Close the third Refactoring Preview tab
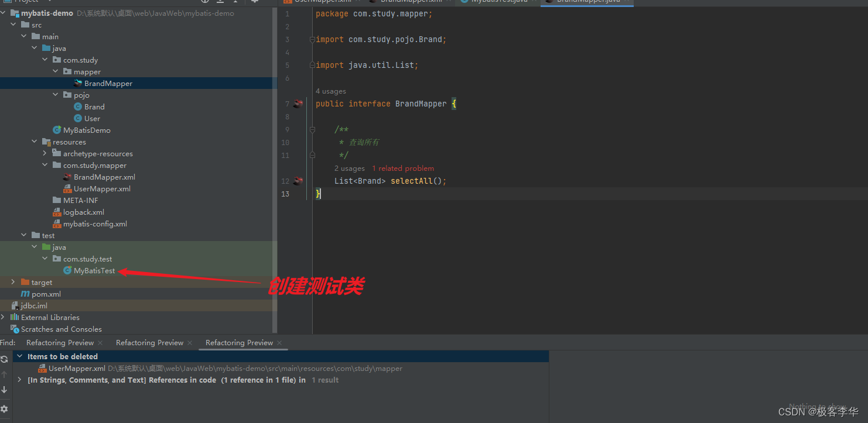 pos(279,343)
